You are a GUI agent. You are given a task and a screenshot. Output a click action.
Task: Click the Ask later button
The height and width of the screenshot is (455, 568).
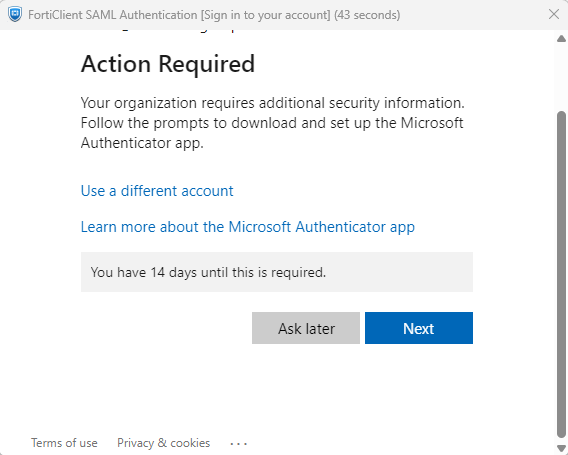click(306, 328)
